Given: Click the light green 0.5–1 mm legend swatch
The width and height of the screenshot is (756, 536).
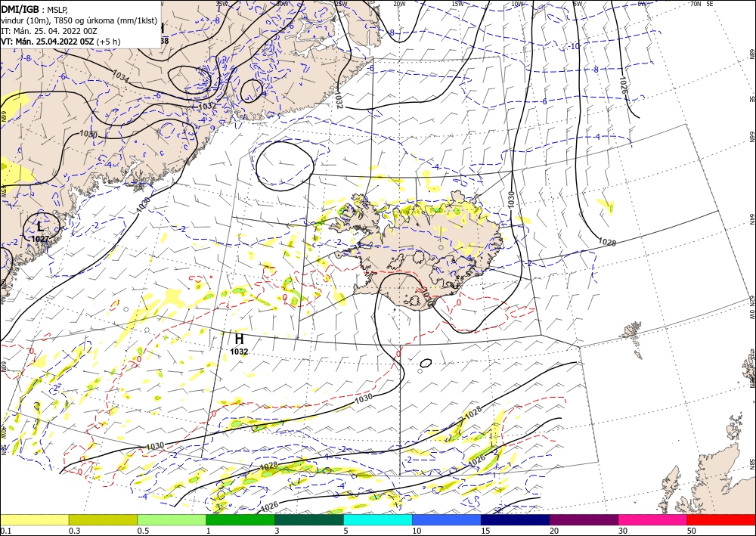Looking at the screenshot, I should point(172,519).
